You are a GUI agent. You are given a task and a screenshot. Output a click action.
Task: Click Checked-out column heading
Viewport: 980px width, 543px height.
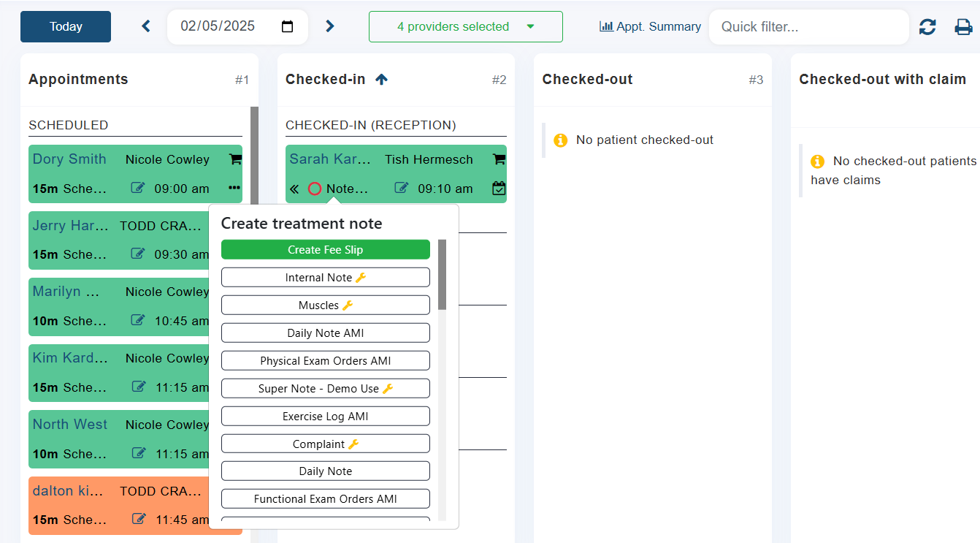(587, 80)
